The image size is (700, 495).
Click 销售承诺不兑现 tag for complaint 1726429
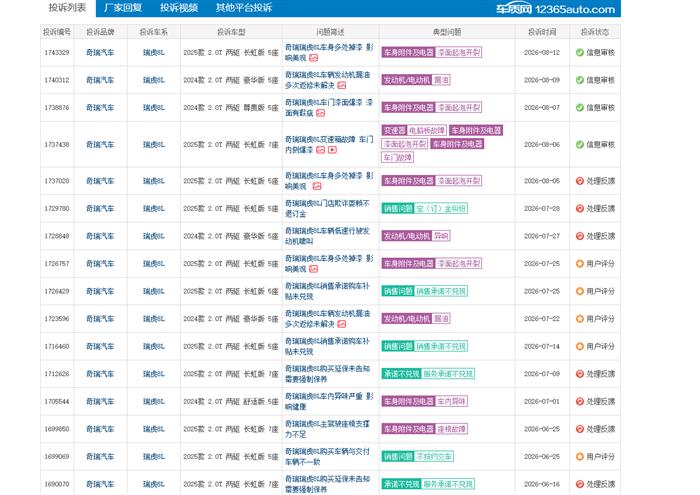coord(441,291)
